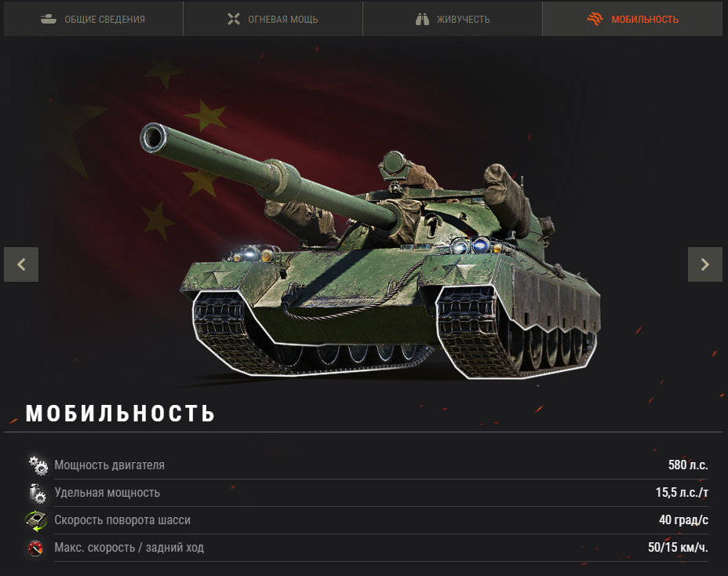Show previous slide with left chevron
This screenshot has height=576, width=728.
(x=21, y=264)
